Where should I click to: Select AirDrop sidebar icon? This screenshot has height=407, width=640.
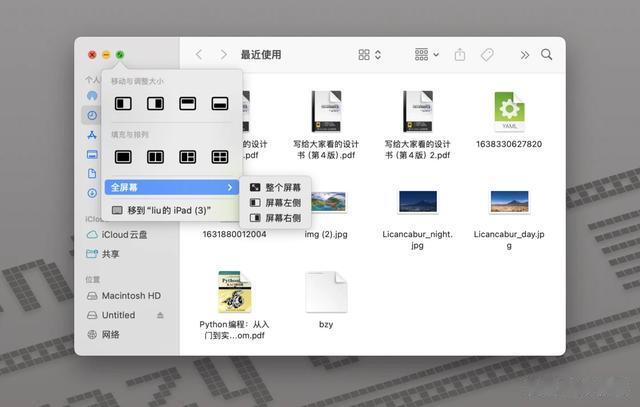tap(92, 96)
